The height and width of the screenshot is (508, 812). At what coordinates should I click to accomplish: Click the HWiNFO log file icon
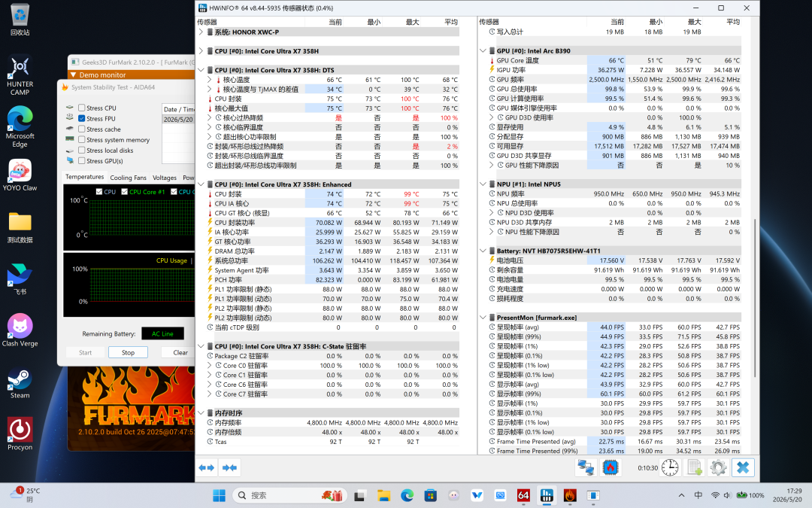[x=694, y=467]
